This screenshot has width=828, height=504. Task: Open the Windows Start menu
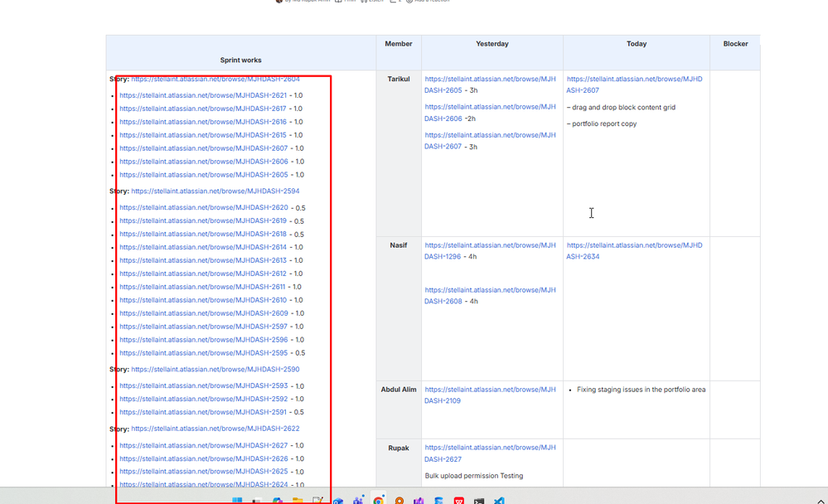237,501
